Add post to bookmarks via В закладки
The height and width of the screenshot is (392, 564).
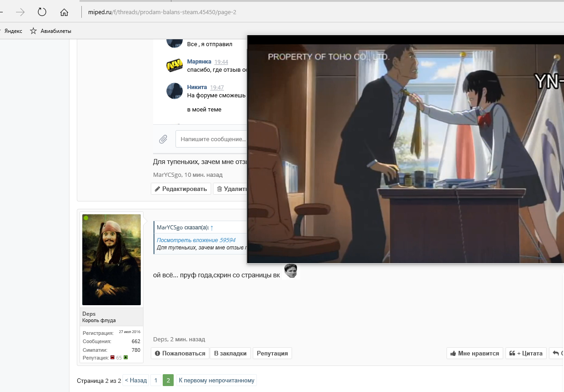230,353
